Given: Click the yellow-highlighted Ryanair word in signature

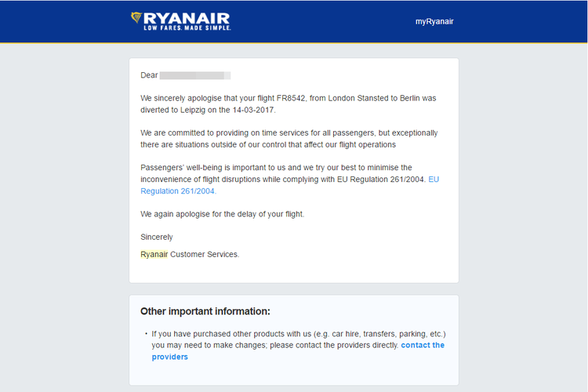Looking at the screenshot, I should (x=154, y=254).
